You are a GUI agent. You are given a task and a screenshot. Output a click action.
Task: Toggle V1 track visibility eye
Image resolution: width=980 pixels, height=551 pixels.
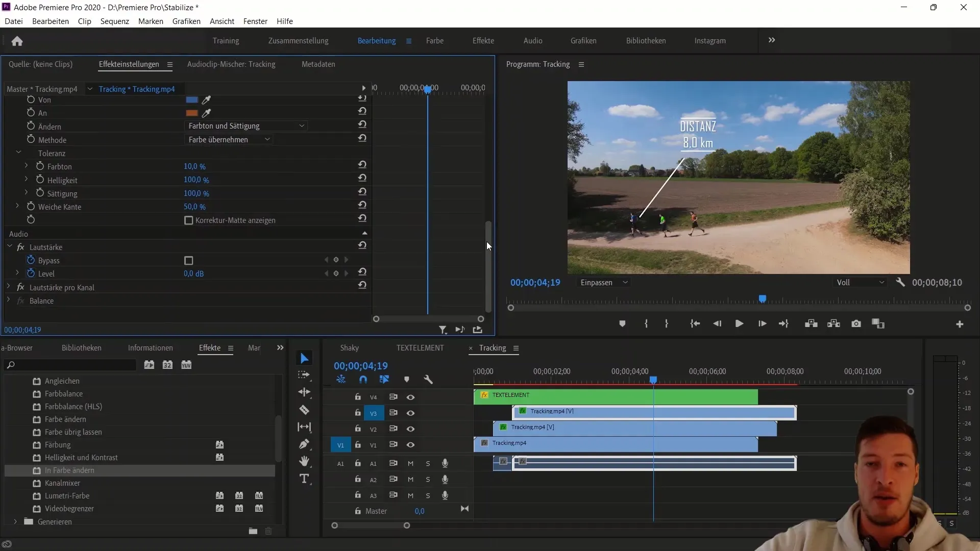(410, 445)
